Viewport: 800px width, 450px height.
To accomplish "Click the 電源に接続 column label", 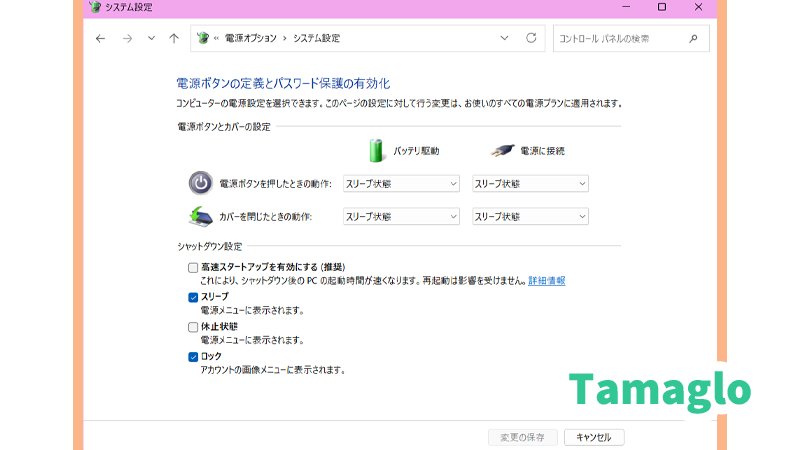I will 542,151.
